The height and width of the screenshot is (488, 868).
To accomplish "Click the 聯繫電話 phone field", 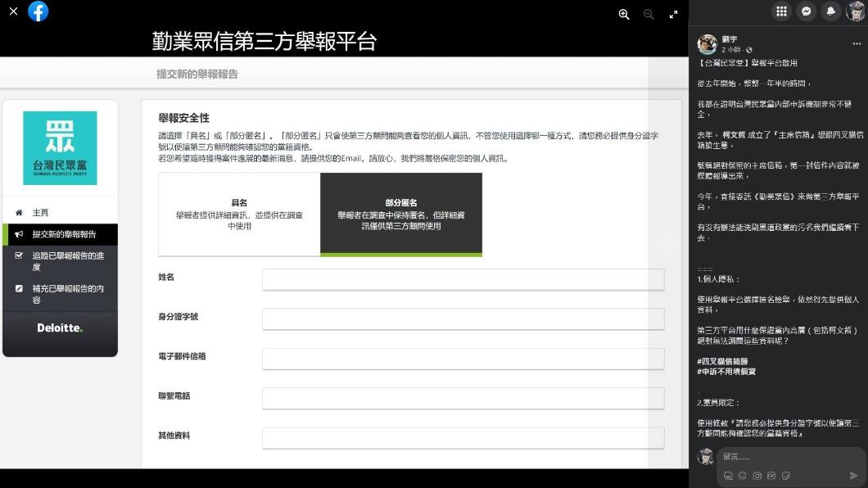I will click(463, 399).
